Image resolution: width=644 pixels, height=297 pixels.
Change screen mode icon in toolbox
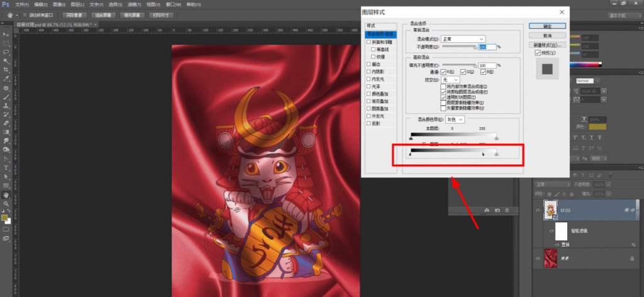(x=6, y=238)
